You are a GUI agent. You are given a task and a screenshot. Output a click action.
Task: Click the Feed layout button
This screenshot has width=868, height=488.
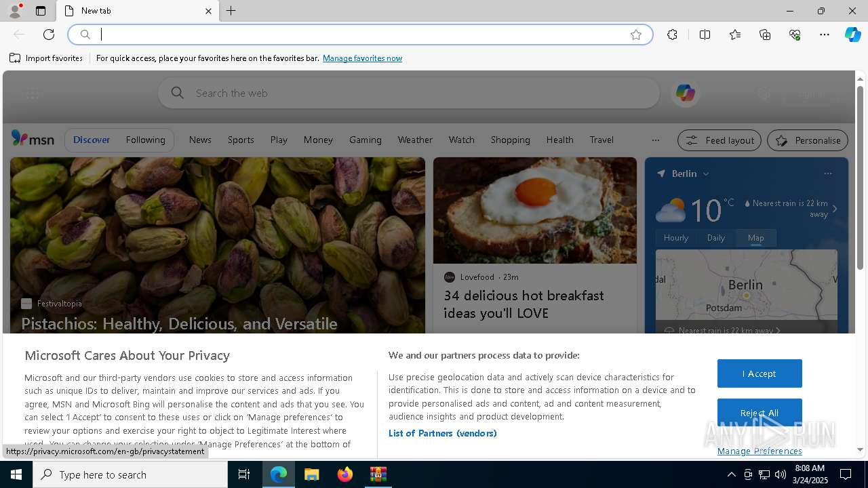click(x=719, y=140)
